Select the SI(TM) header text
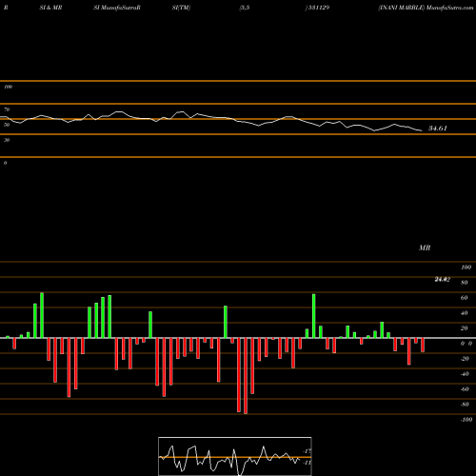 [x=181, y=8]
